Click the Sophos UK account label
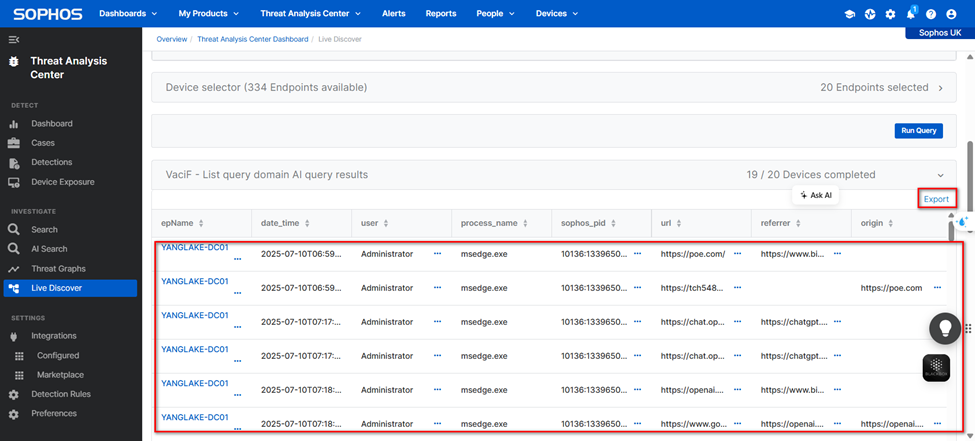 (x=940, y=33)
